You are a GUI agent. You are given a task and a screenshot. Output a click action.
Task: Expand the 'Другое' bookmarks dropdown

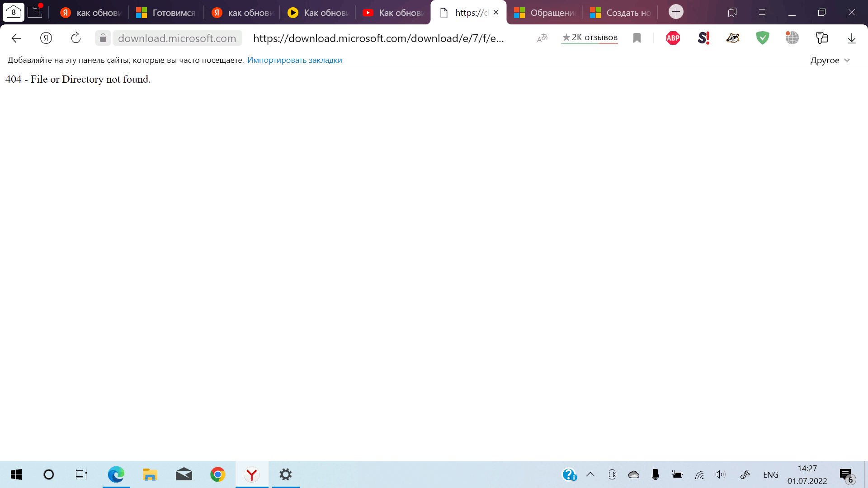tap(830, 60)
